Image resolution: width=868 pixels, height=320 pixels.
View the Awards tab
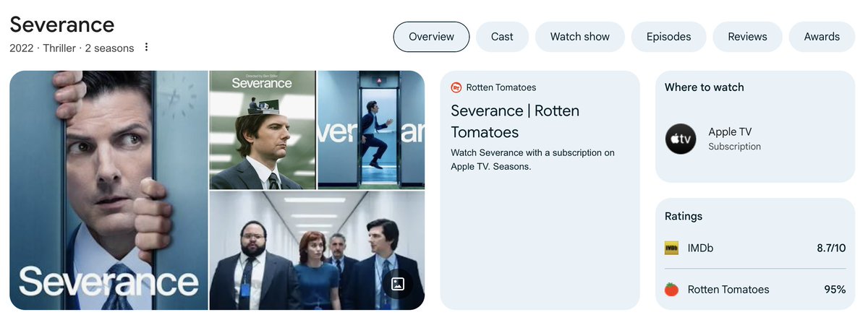(x=822, y=37)
